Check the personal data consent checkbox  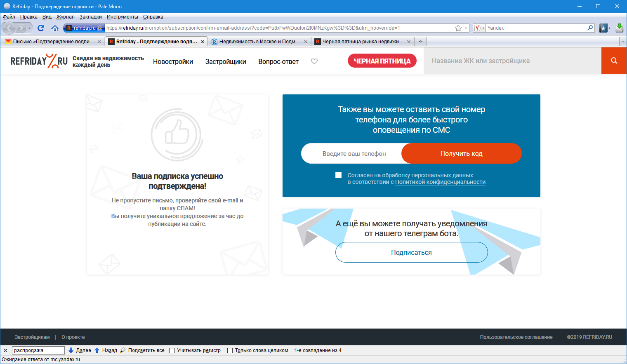coord(338,175)
